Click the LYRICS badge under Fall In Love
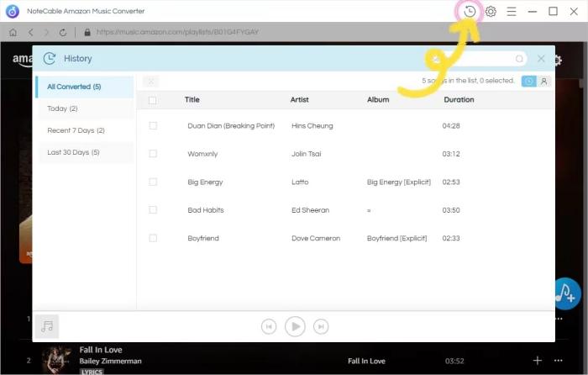The height and width of the screenshot is (375, 588). tap(92, 372)
